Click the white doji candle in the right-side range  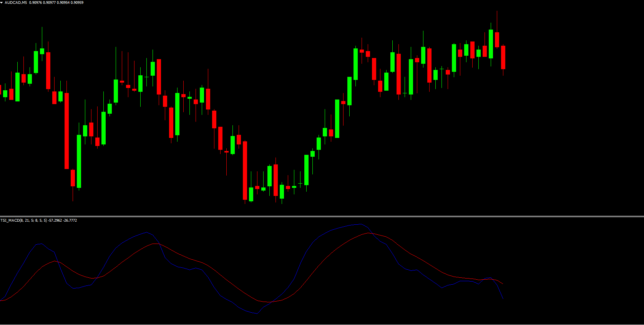442,69
